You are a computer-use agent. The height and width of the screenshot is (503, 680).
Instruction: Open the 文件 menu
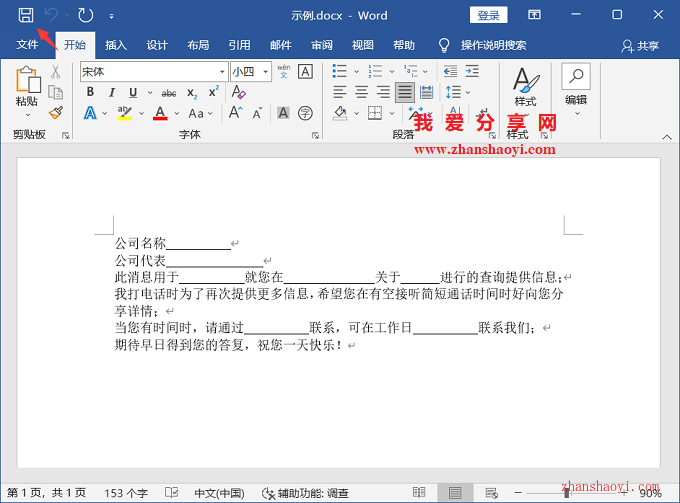[x=27, y=45]
